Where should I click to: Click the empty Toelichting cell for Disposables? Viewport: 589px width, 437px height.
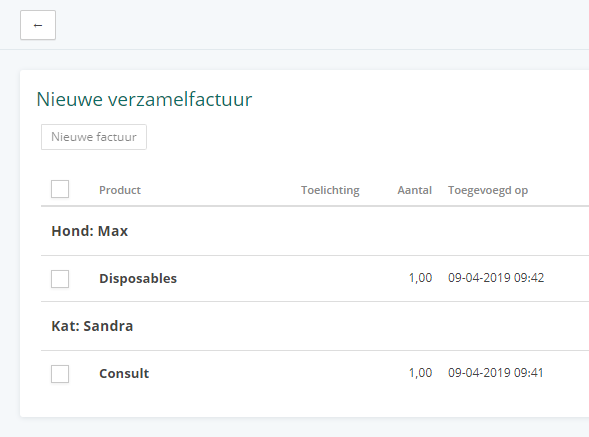330,278
